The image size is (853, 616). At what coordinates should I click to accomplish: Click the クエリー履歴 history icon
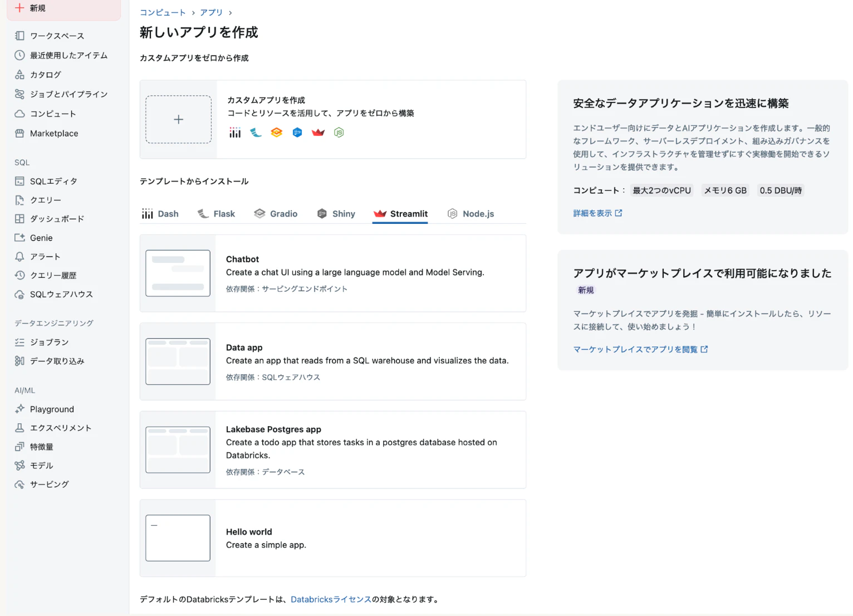tap(19, 275)
